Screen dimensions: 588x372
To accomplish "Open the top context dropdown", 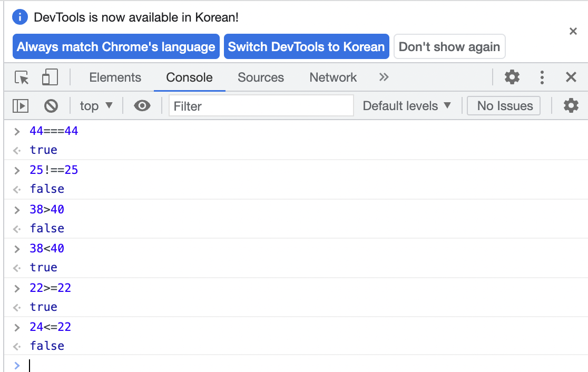I will pos(96,106).
